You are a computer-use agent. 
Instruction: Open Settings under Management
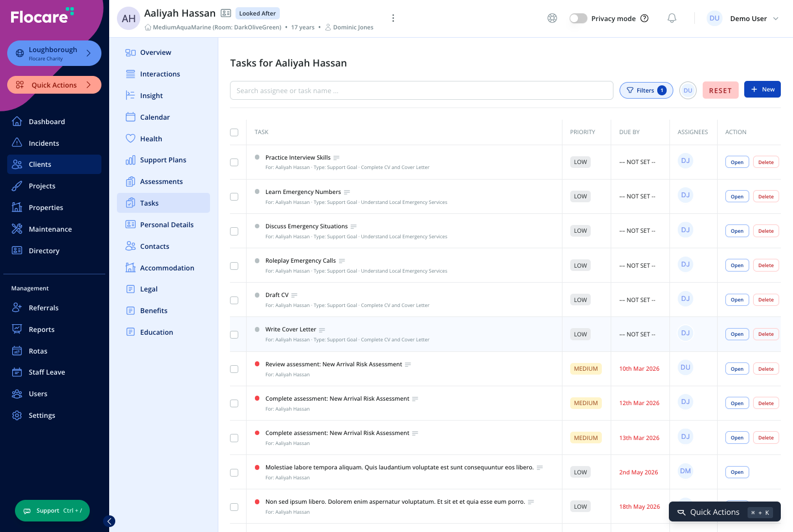point(54,415)
